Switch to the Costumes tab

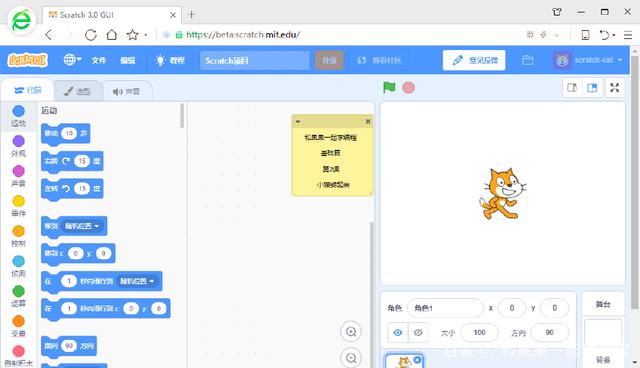(x=77, y=91)
